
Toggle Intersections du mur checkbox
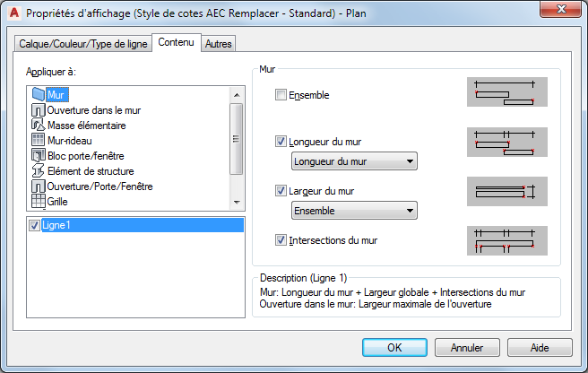pos(281,240)
